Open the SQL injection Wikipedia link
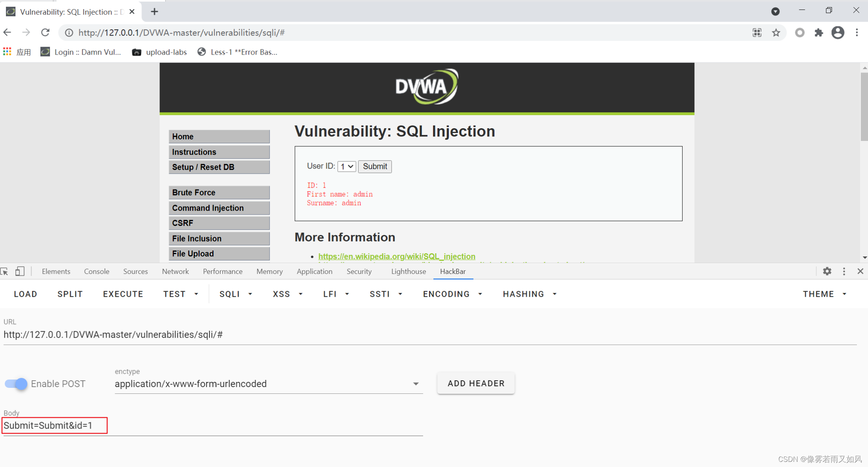The height and width of the screenshot is (467, 868). tap(397, 256)
